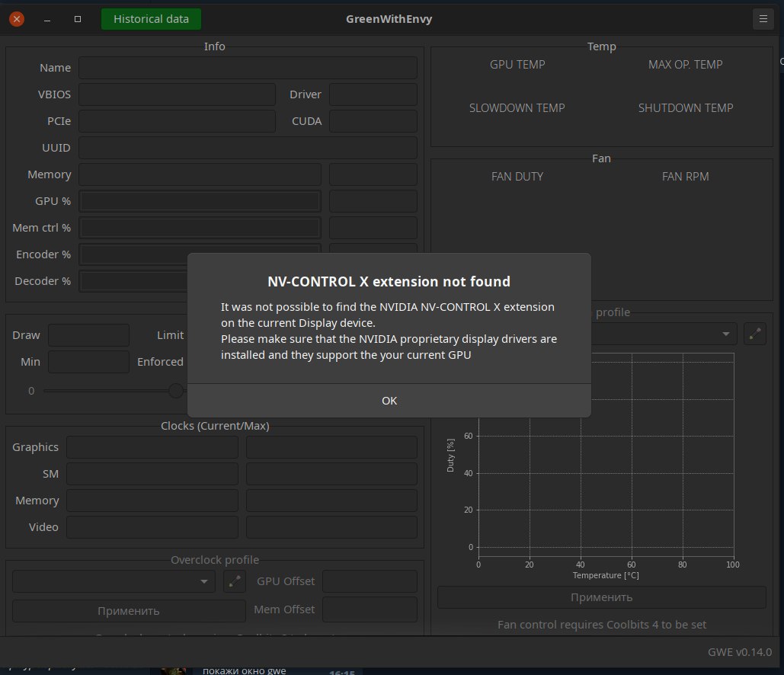Screen dimensions: 784x675
Task: Edit the fan profile with the pencil icon
Action: pyautogui.click(x=754, y=334)
